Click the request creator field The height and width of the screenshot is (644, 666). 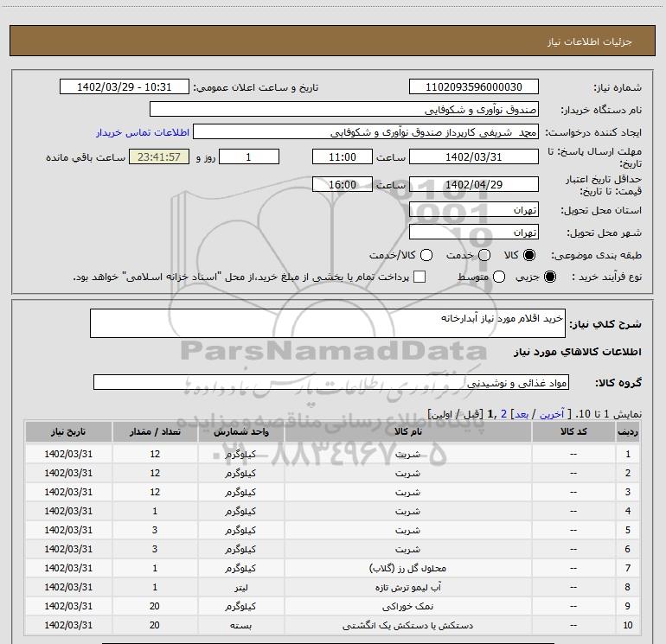click(x=366, y=132)
